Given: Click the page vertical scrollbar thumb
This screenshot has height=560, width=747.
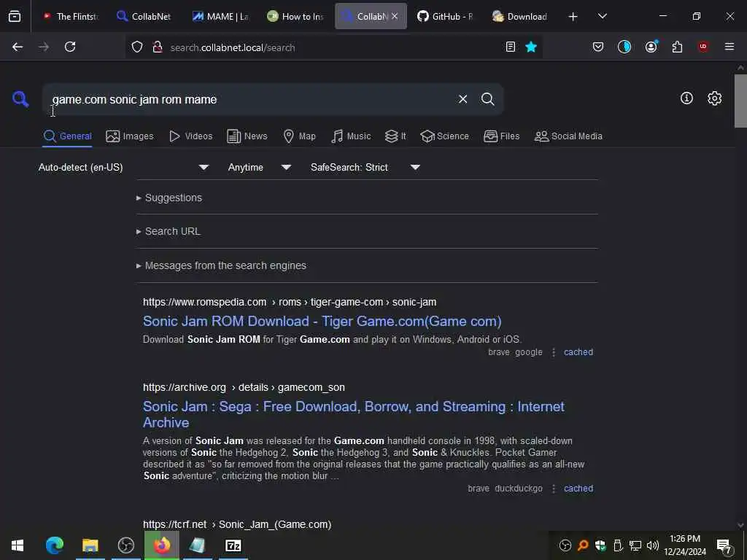Looking at the screenshot, I should [740, 101].
